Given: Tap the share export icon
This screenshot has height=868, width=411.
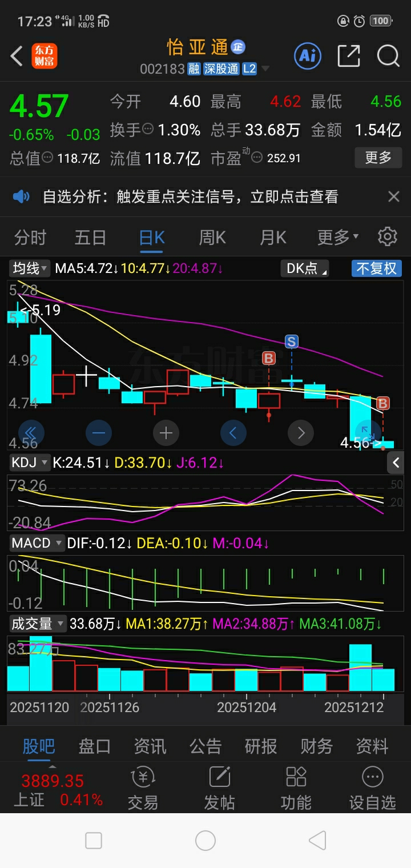Looking at the screenshot, I should 348,55.
